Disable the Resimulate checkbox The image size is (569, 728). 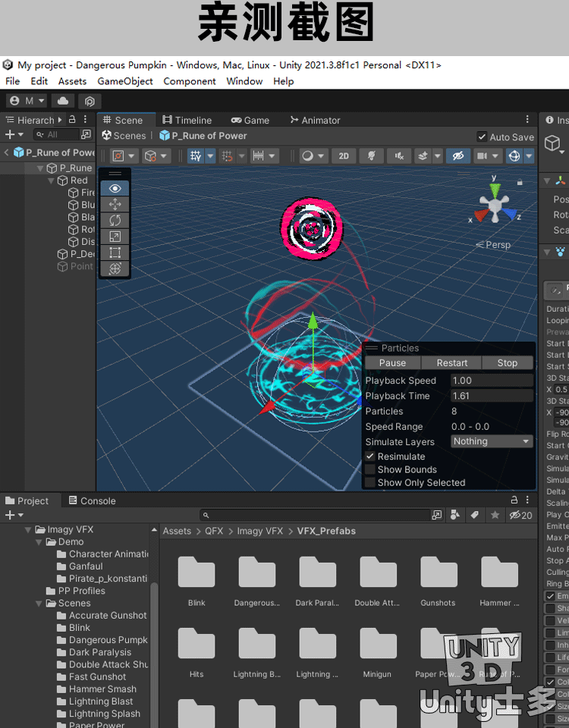[x=370, y=457]
